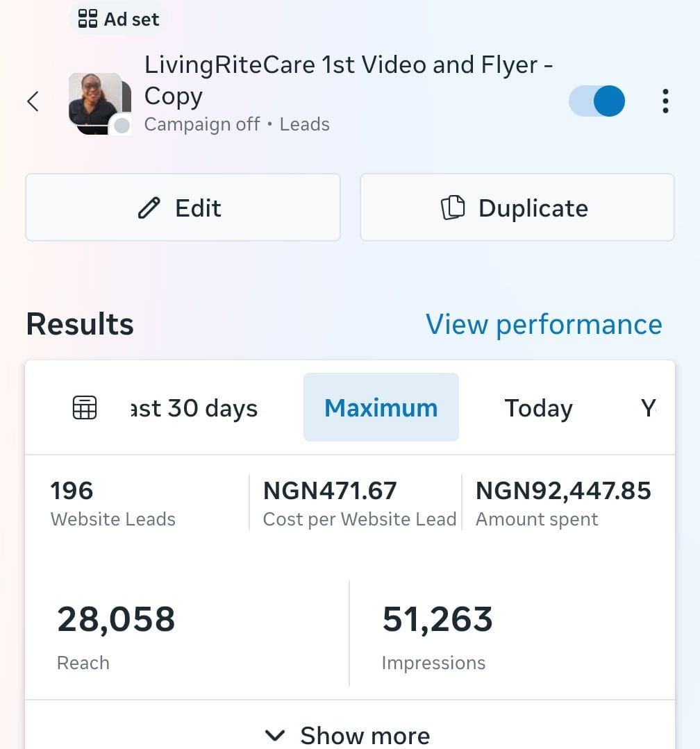The image size is (700, 749).
Task: Open the three-dot options menu
Action: point(665,101)
